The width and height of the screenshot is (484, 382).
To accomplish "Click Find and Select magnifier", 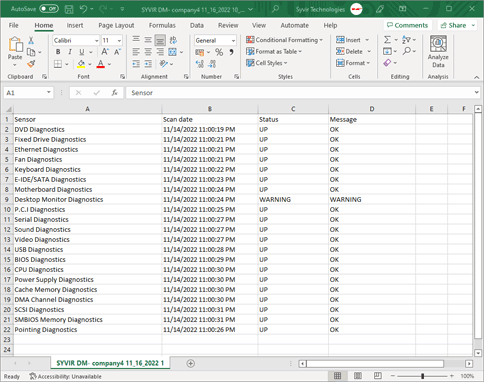I will (x=406, y=51).
